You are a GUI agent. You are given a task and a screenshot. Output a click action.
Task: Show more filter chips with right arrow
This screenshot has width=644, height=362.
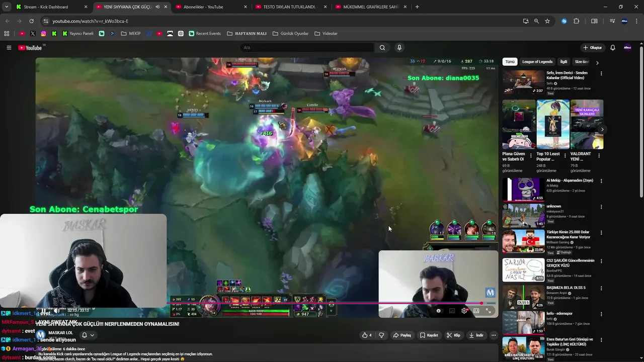pos(597,62)
